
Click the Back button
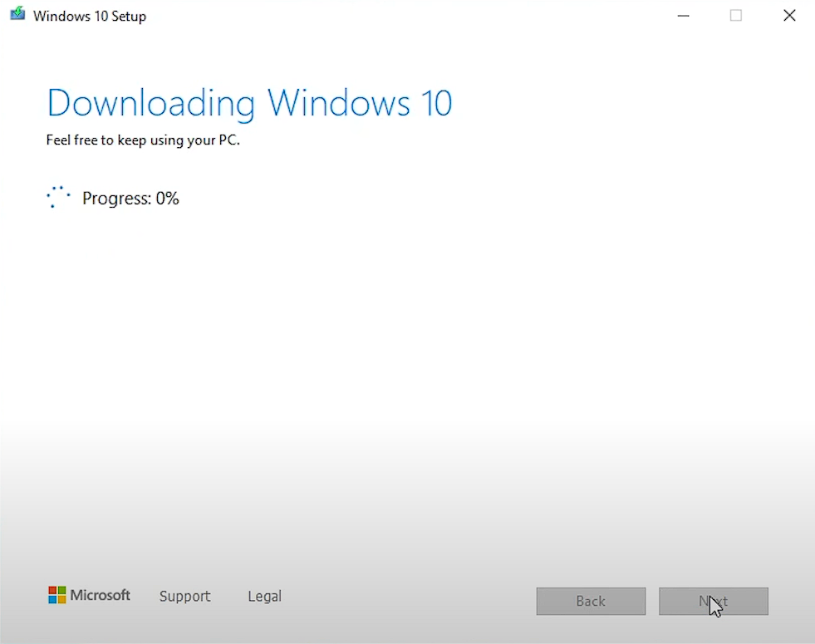tap(591, 601)
